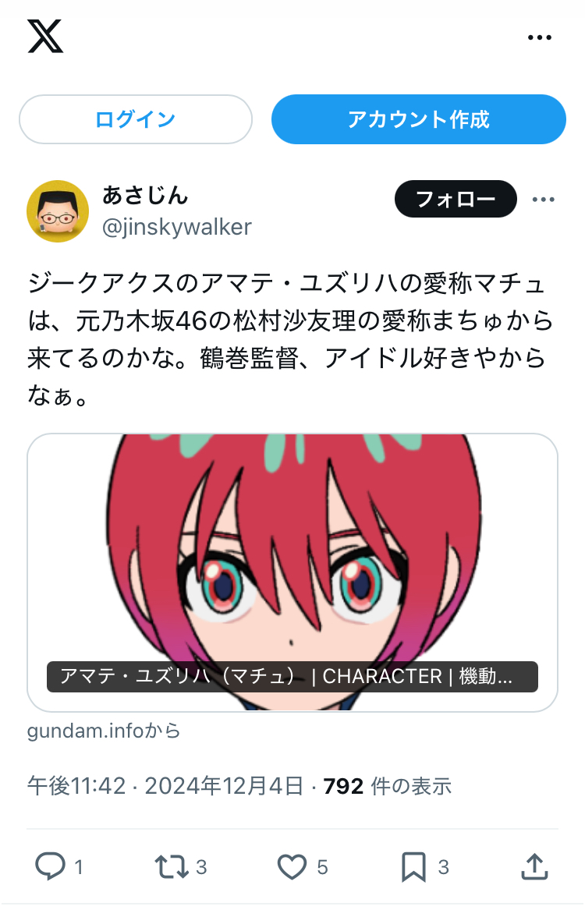Open the あさじん display name
The width and height of the screenshot is (585, 924).
[145, 195]
